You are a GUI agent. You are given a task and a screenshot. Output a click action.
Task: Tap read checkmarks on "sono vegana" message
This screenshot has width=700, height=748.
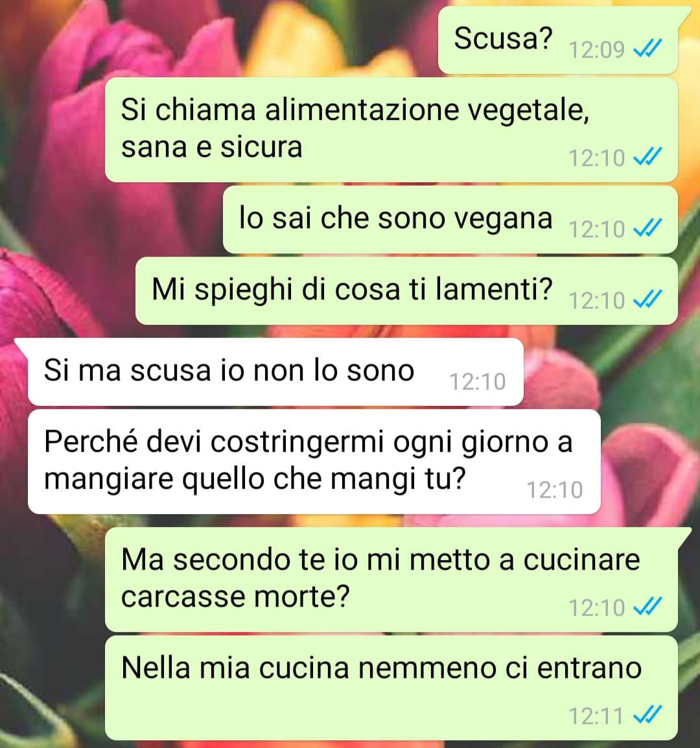pos(647,228)
